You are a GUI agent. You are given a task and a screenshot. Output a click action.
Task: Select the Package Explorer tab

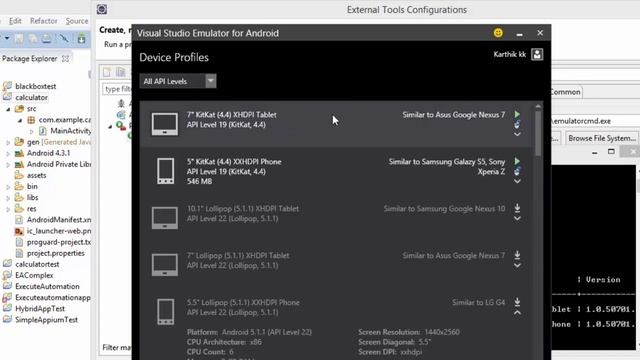[30, 59]
